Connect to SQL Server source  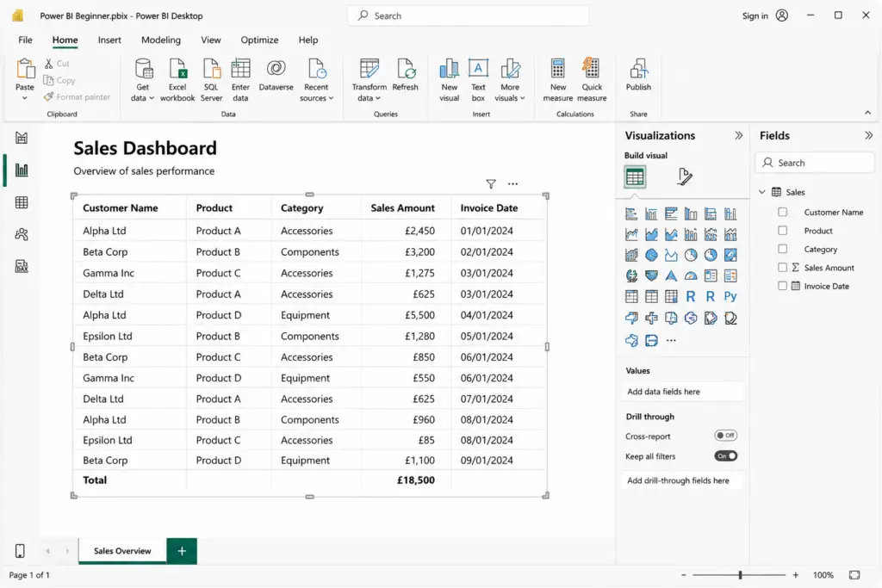(212, 80)
